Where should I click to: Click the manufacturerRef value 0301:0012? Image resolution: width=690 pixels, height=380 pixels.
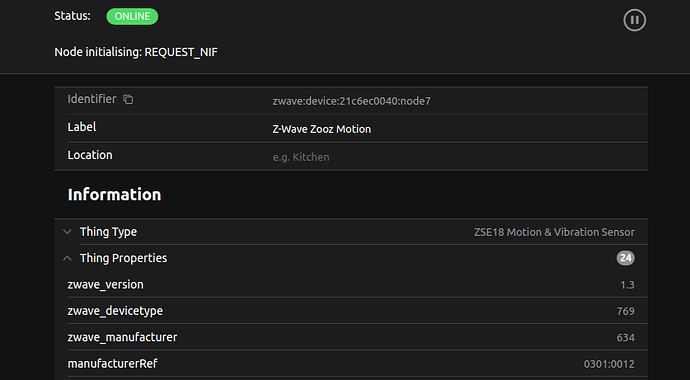[609, 364]
